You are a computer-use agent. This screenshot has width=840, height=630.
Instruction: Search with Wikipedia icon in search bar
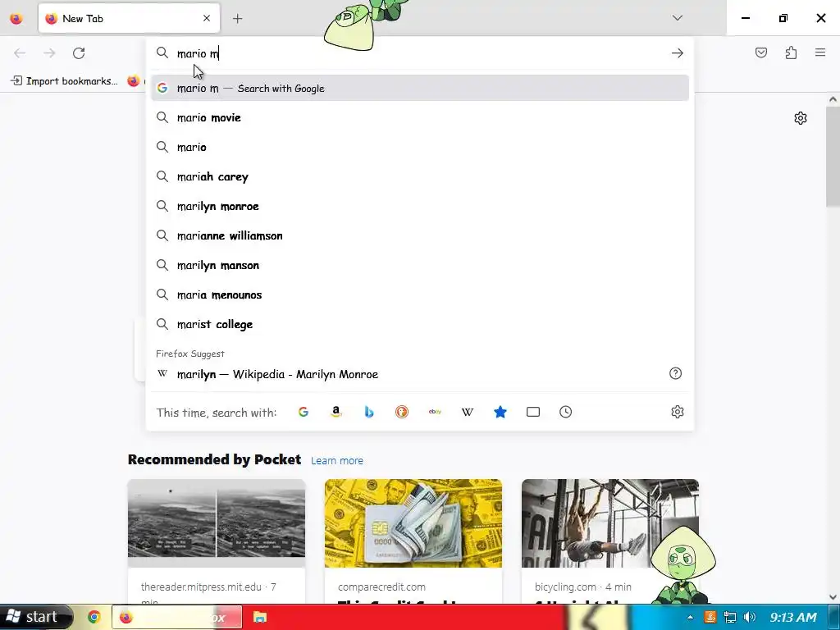click(467, 412)
